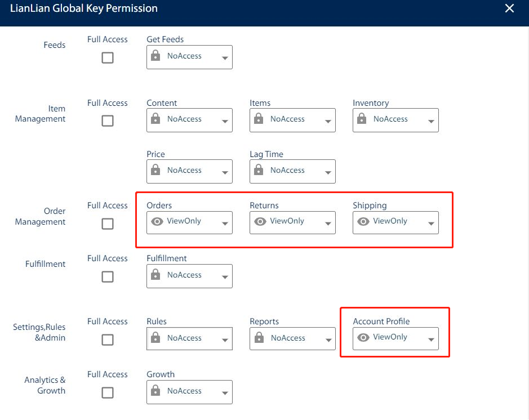529x420 pixels.
Task: Open the Rules permission dropdown
Action: (x=189, y=338)
